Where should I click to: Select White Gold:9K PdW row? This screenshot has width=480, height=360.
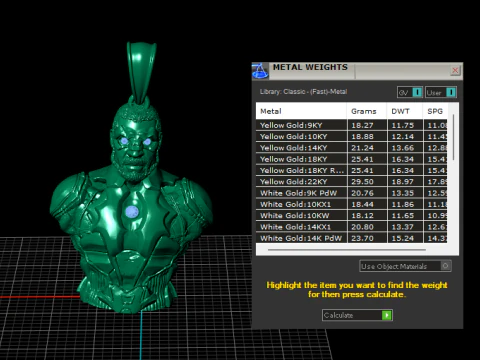coord(352,193)
